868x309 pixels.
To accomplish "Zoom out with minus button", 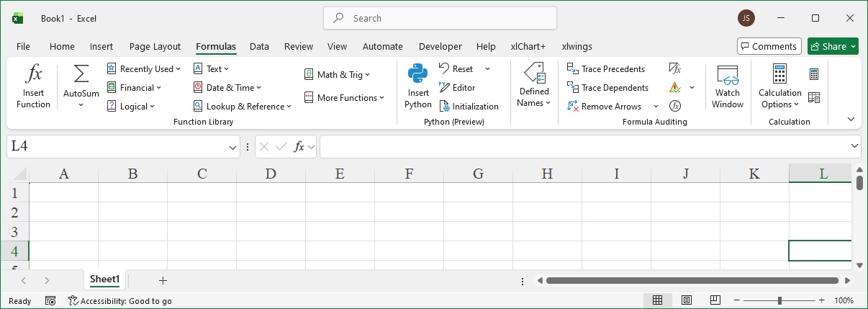I will [x=736, y=300].
